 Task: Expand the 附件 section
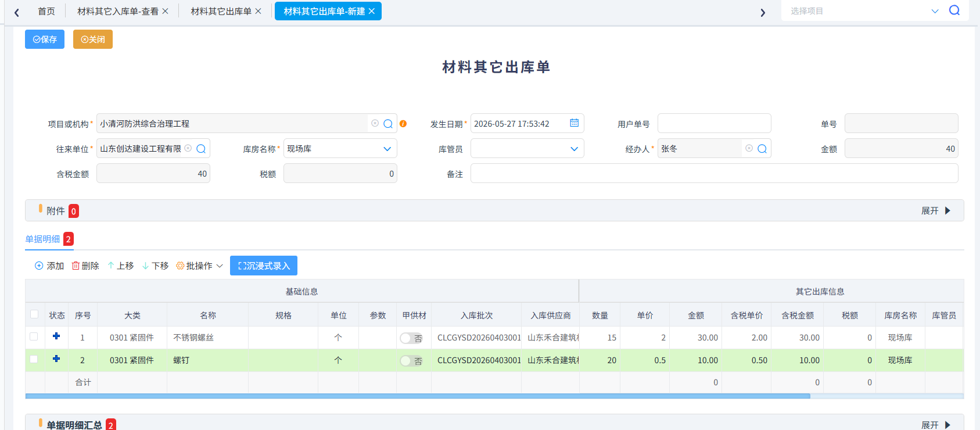tap(936, 210)
